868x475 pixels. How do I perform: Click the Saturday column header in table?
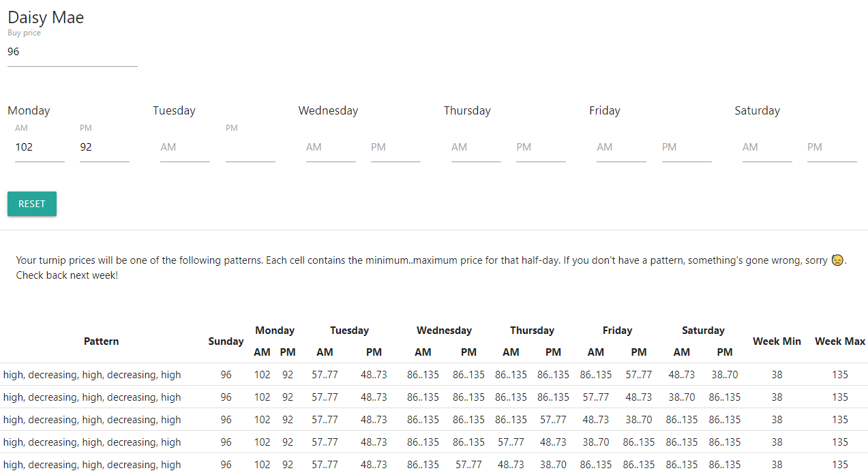click(x=703, y=331)
